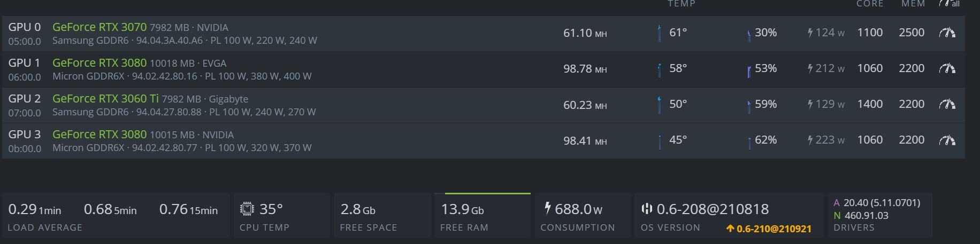Click the 58° temperature reading on GPU 1
This screenshot has height=244, width=980.
[678, 68]
